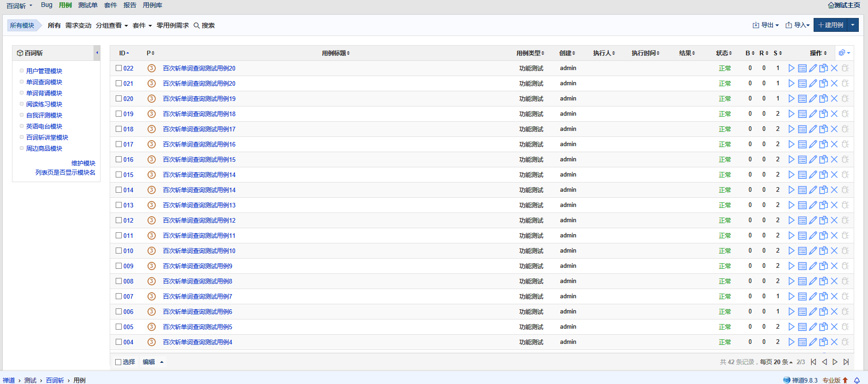Copy test case 019 using copy icon
868x384 pixels.
click(x=823, y=114)
